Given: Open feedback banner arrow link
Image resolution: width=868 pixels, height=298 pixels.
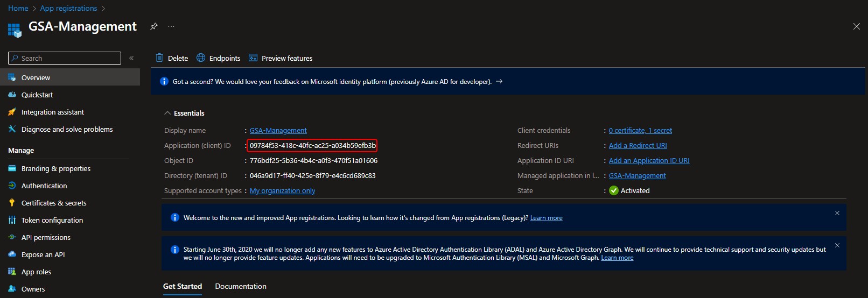Looking at the screenshot, I should (499, 82).
